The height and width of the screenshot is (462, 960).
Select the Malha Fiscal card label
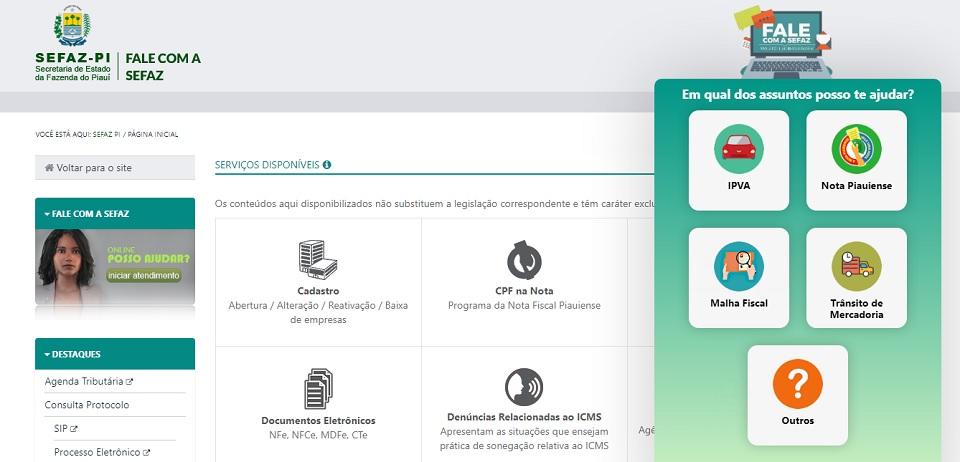click(x=738, y=303)
